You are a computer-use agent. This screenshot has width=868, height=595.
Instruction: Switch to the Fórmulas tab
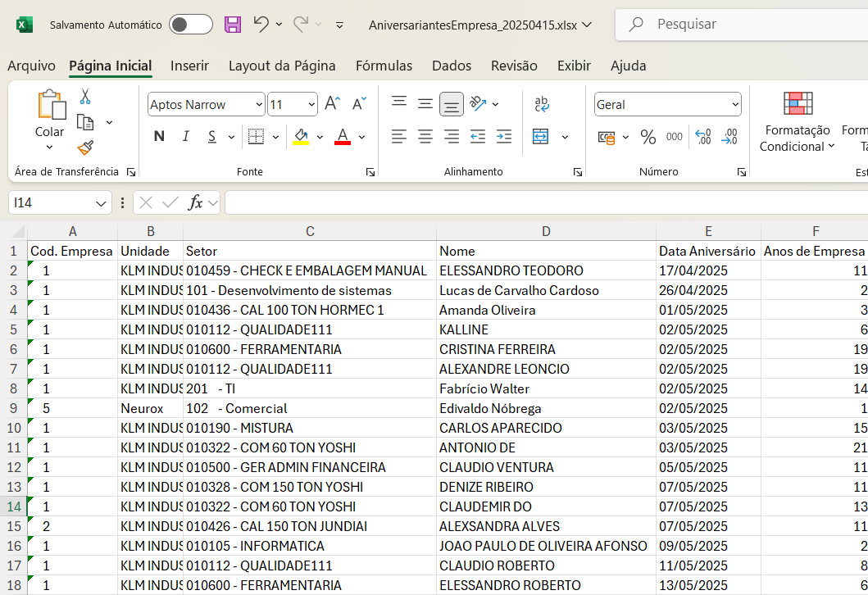coord(384,66)
